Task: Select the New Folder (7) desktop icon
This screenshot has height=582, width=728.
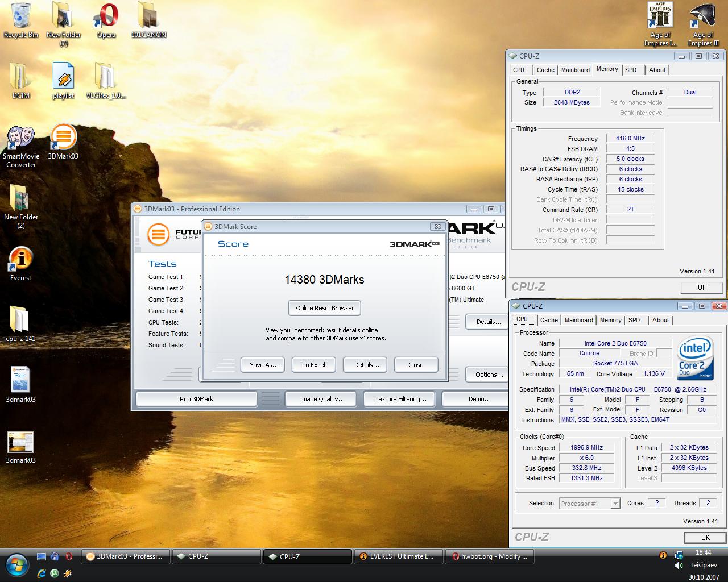Action: [64, 24]
